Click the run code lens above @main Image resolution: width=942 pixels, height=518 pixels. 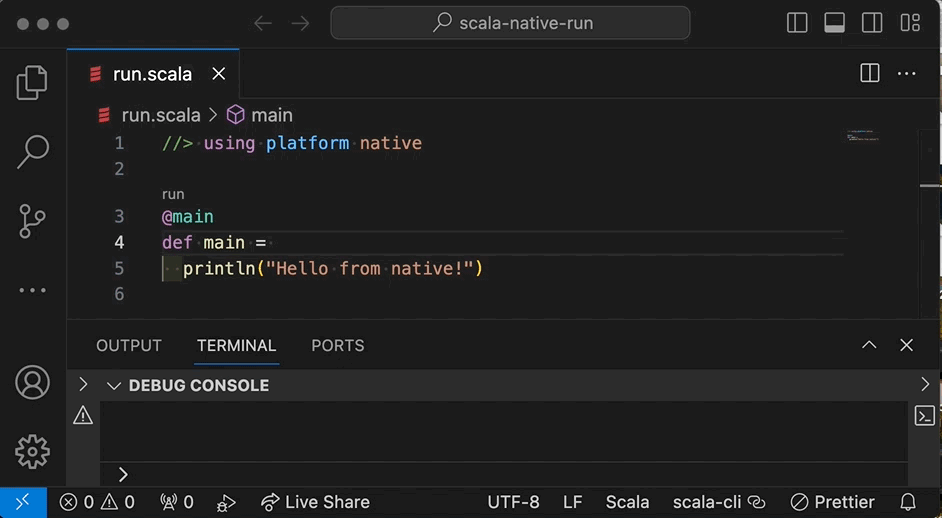(x=173, y=194)
